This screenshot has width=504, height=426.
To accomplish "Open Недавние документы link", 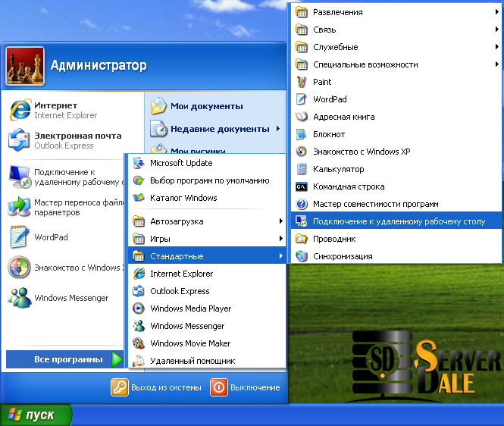I will point(220,129).
